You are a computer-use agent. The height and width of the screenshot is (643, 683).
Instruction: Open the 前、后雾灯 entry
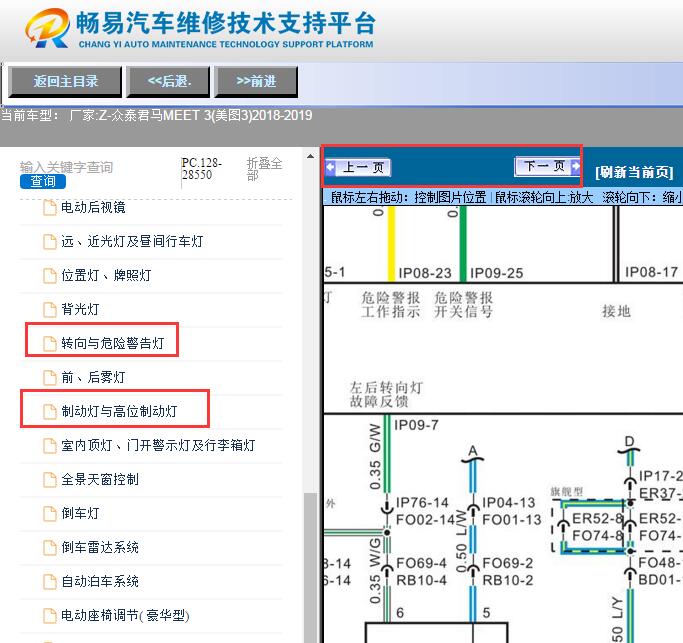click(93, 377)
